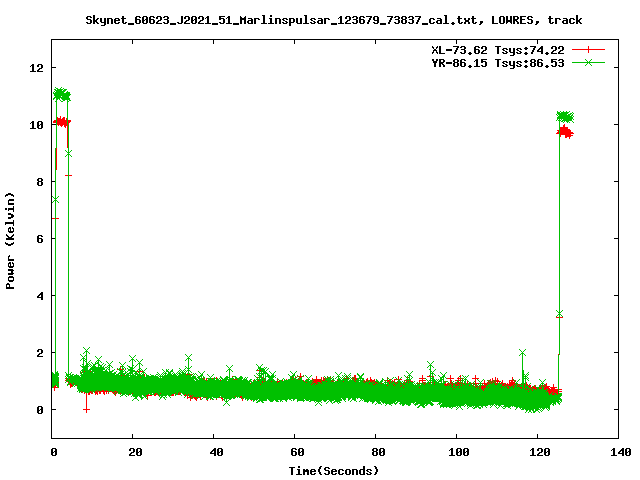
Task: Select the XL-73.62 Tsys:74.22 legend entry
Action: (x=498, y=50)
